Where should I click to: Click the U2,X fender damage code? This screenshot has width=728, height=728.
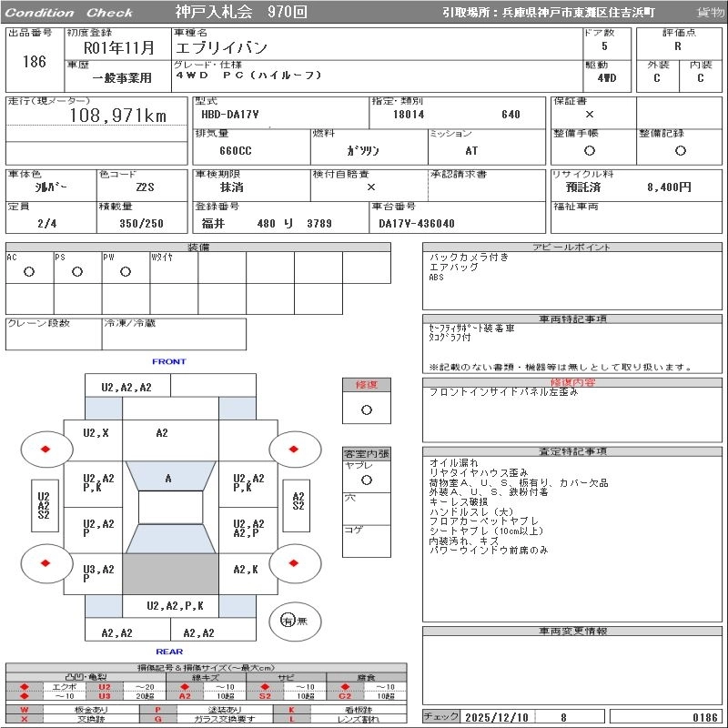click(x=96, y=433)
